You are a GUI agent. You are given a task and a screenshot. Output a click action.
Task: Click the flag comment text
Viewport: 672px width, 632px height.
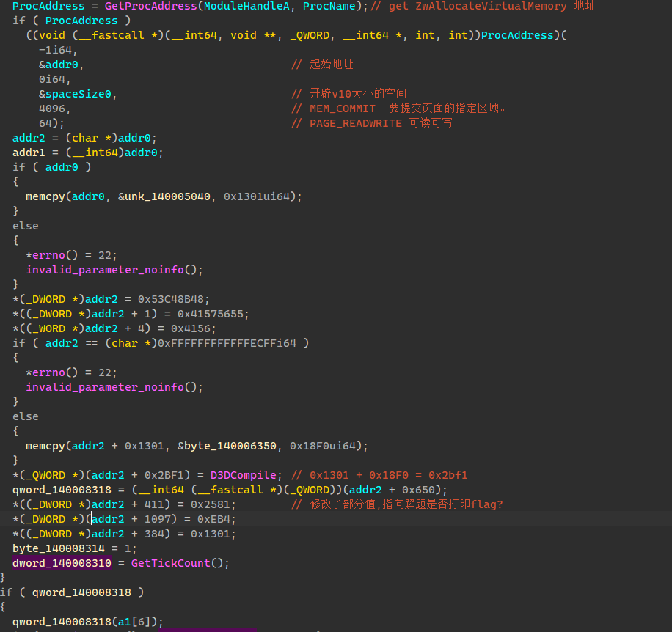pyautogui.click(x=397, y=504)
